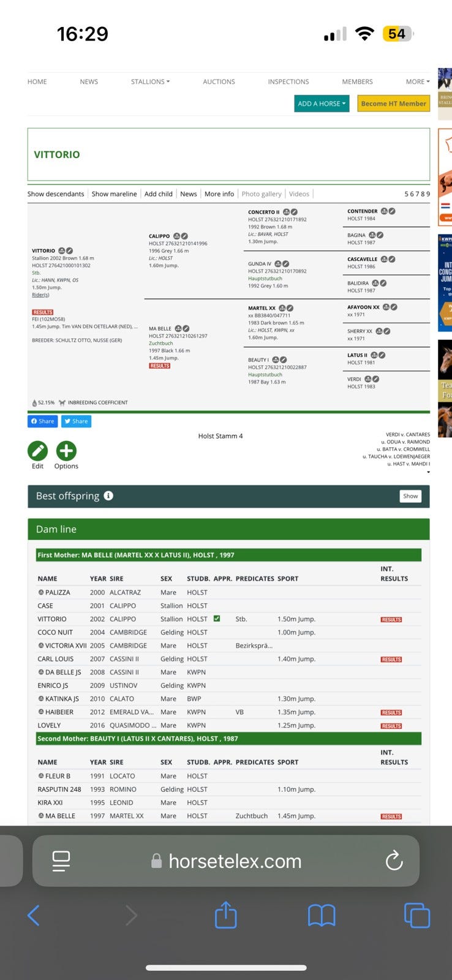Click RESULTS badge in LOVELY row

pos(391,726)
